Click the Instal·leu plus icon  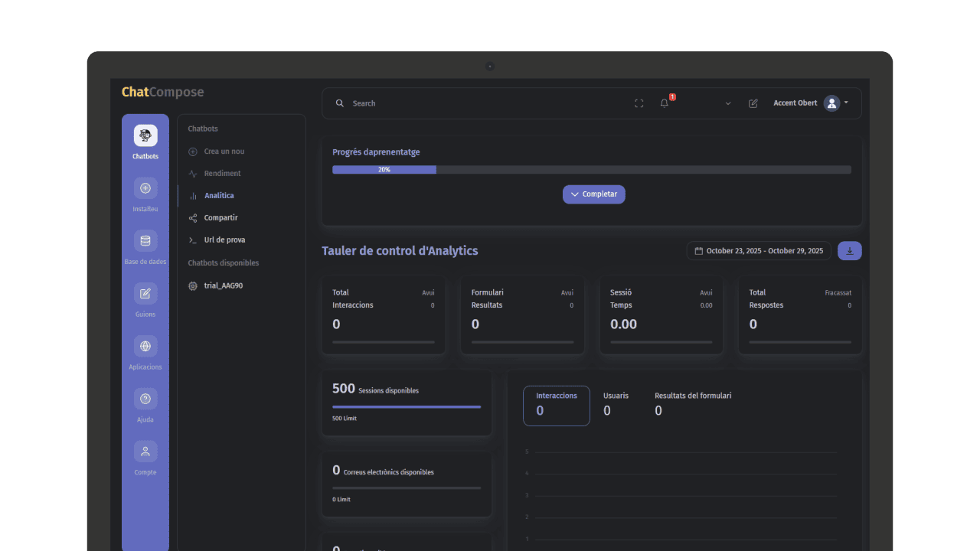tap(145, 188)
